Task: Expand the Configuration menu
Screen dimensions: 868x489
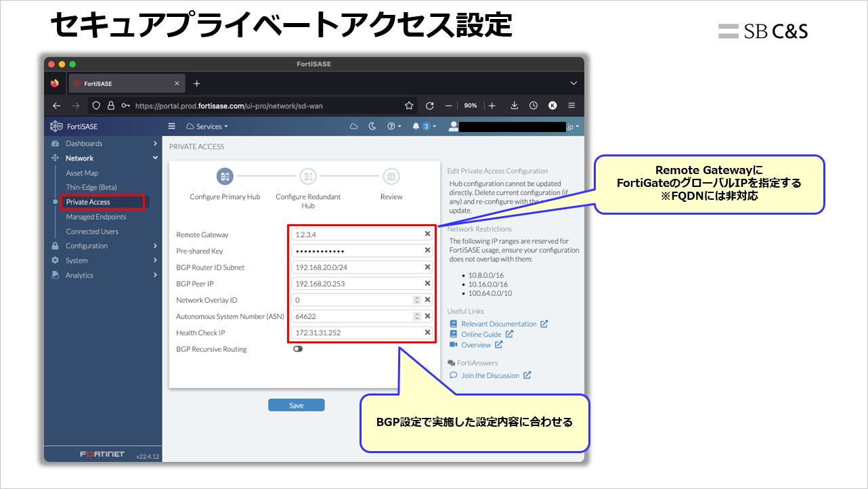Action: coord(103,246)
